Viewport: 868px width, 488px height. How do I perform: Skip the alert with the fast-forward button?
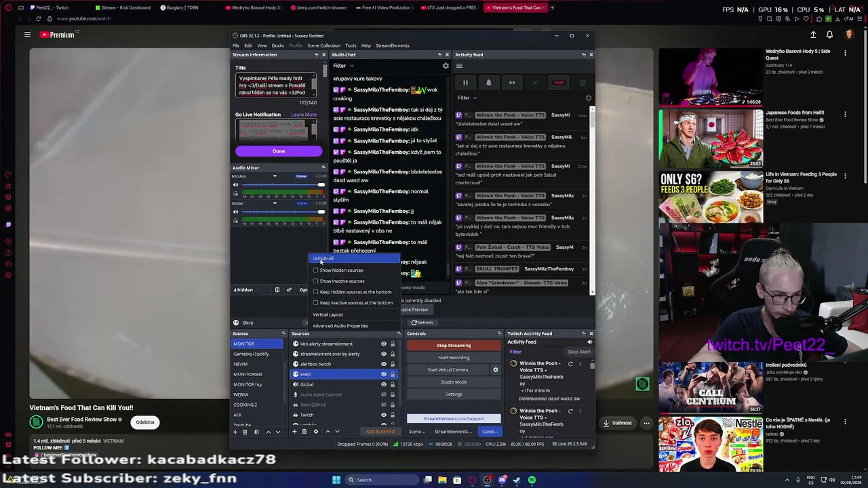[512, 83]
